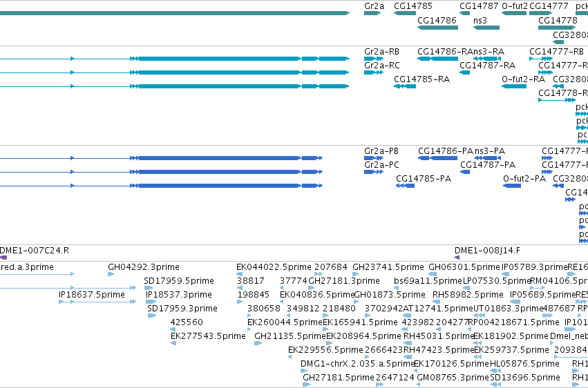The width and height of the screenshot is (588, 388).
Task: Select the CG14785 gene label
Action: pyautogui.click(x=413, y=6)
